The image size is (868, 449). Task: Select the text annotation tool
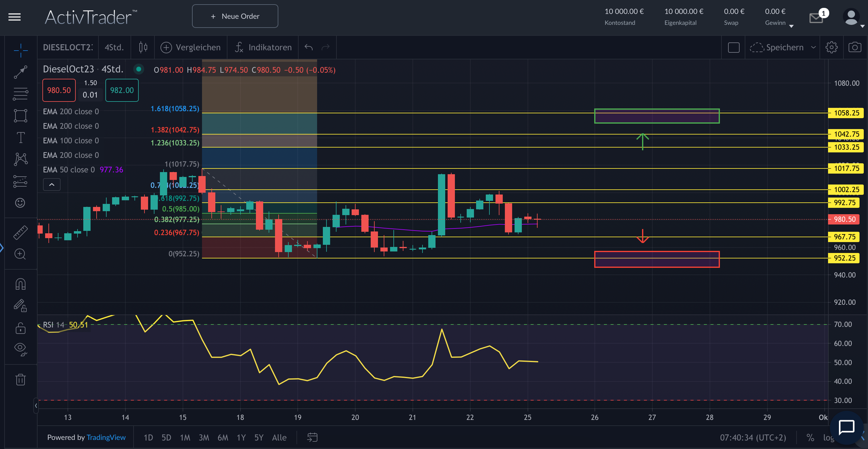[21, 138]
